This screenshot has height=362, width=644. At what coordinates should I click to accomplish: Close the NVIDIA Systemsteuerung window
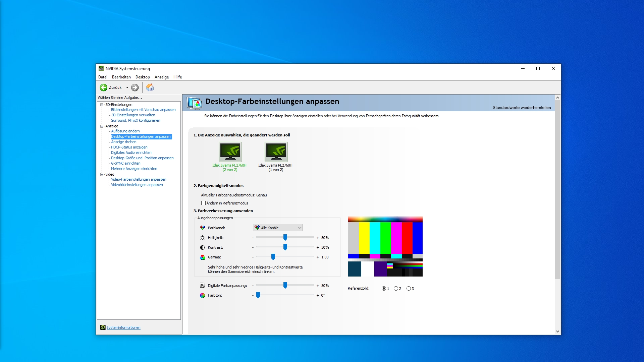553,68
